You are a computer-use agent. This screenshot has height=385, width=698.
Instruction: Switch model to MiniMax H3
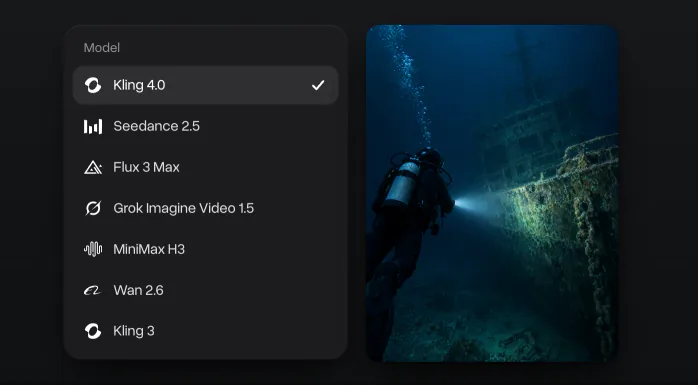tap(206, 249)
